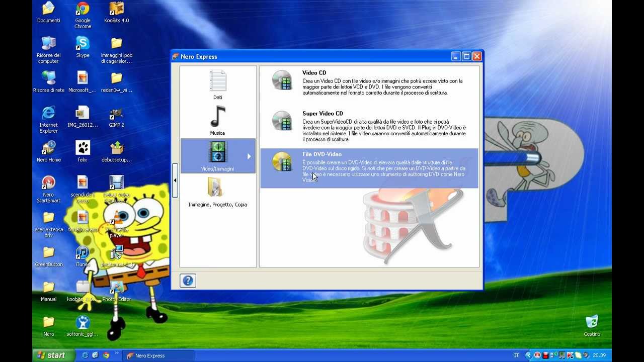644x362 pixels.
Task: Open Manual desktop folder
Action: click(49, 291)
